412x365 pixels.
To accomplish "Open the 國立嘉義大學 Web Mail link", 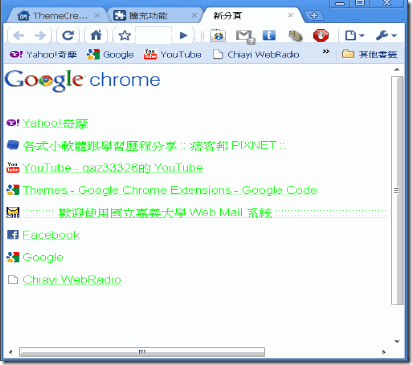I will [204, 213].
